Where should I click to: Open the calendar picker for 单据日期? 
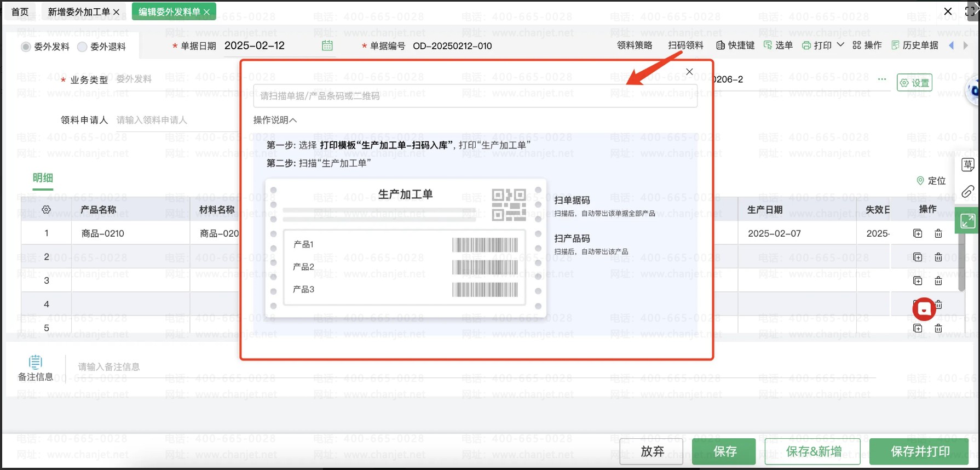[x=327, y=45]
